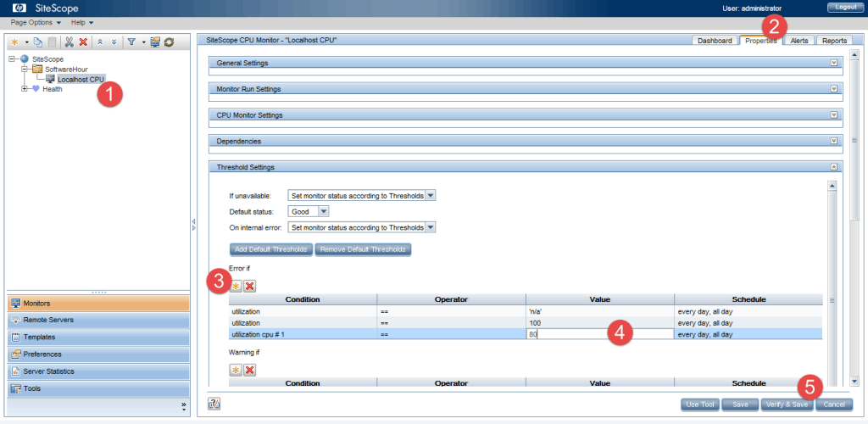Click the Verify & Save button
The width and height of the screenshot is (868, 424).
(787, 404)
